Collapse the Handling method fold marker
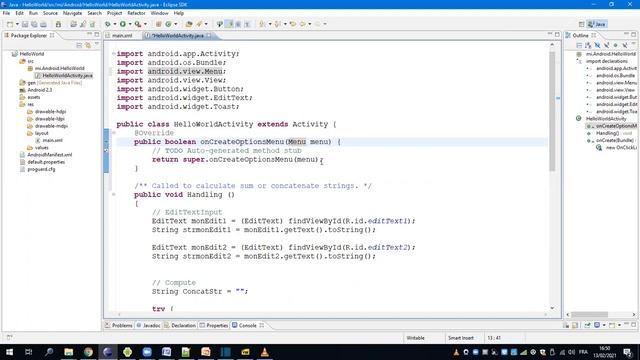Screen dimensions: 640x360 click(x=113, y=195)
